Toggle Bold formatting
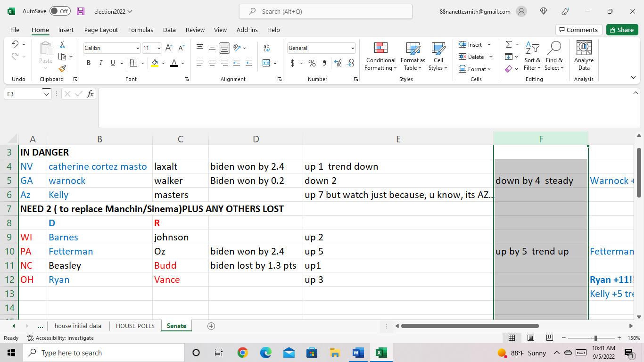This screenshot has height=362, width=644. pyautogui.click(x=89, y=63)
